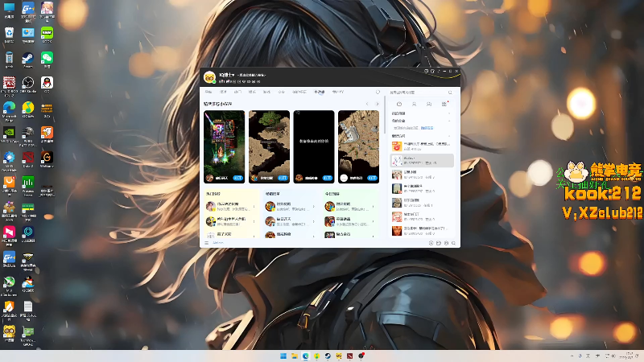Open the yellow YY icon on taskbar

339,356
